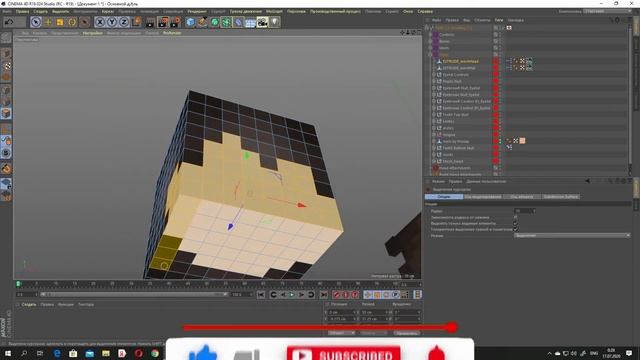This screenshot has width=640, height=360.
Task: Open the spline Pen tool icon
Action: click(x=202, y=22)
